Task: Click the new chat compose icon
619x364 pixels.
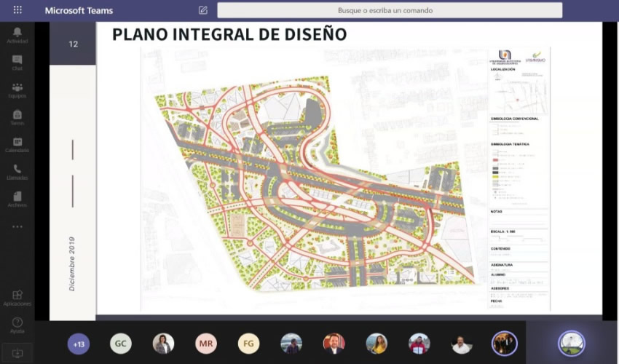Action: coord(203,10)
